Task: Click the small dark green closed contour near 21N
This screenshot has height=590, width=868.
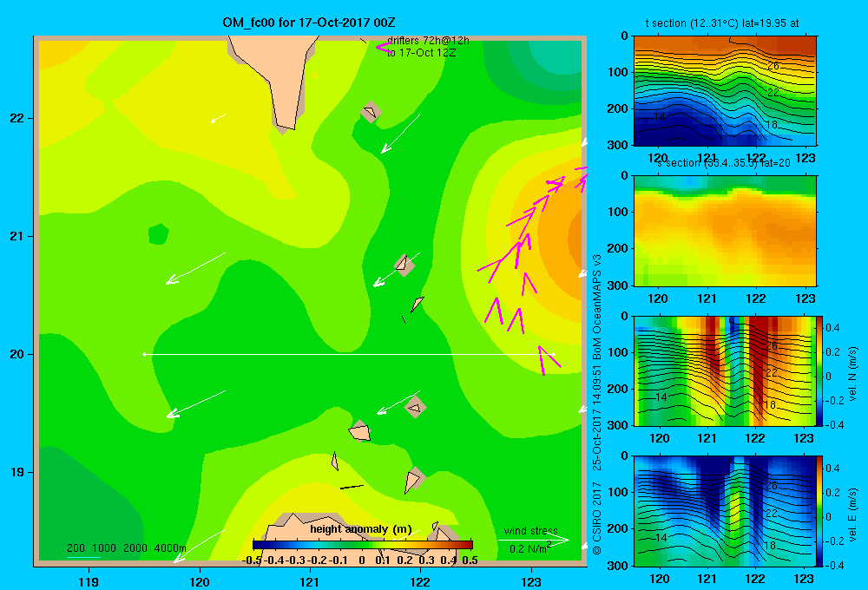Action: (158, 234)
